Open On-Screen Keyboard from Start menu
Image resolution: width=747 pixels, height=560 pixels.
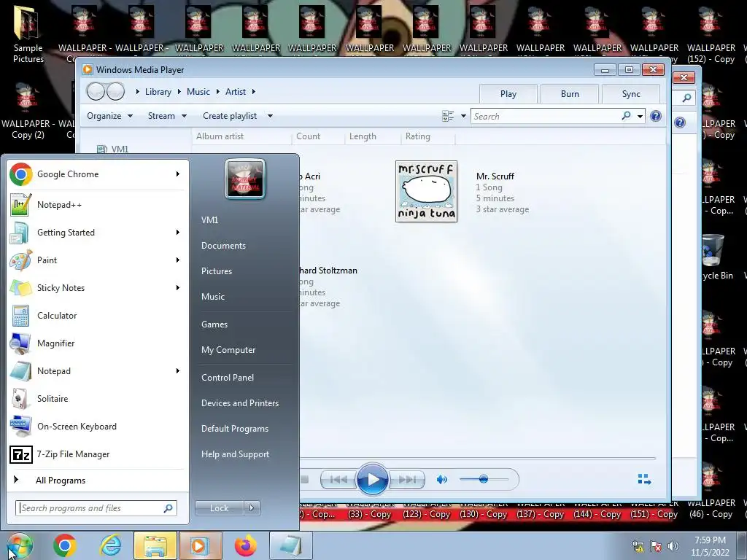pos(96,426)
